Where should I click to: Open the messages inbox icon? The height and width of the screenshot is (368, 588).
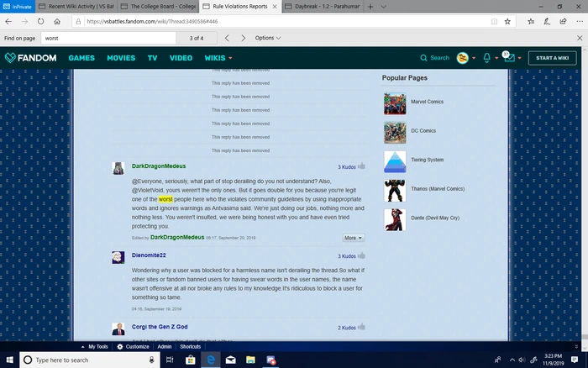click(x=509, y=57)
